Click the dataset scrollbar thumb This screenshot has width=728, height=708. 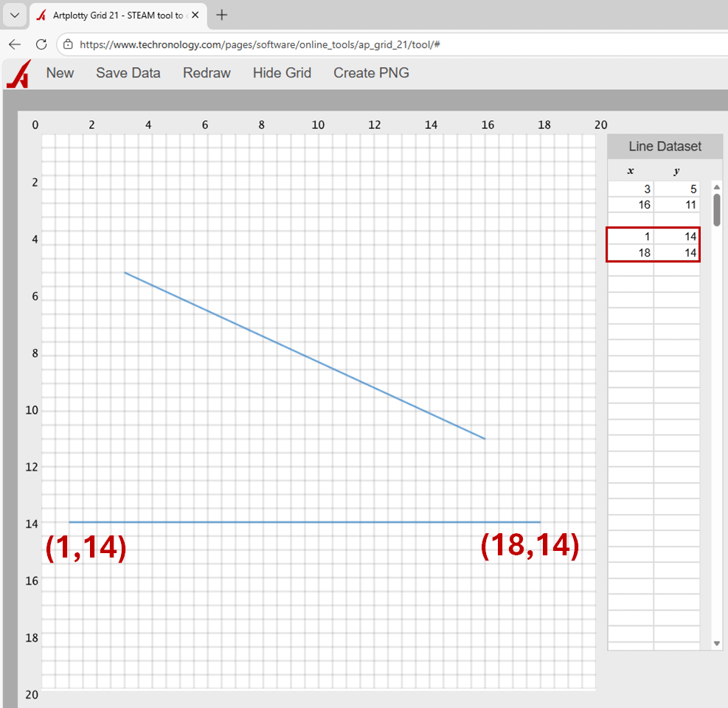point(716,209)
